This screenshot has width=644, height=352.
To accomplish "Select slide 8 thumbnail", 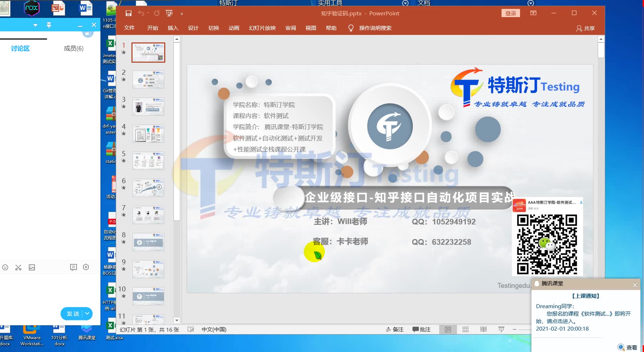I will [x=148, y=242].
